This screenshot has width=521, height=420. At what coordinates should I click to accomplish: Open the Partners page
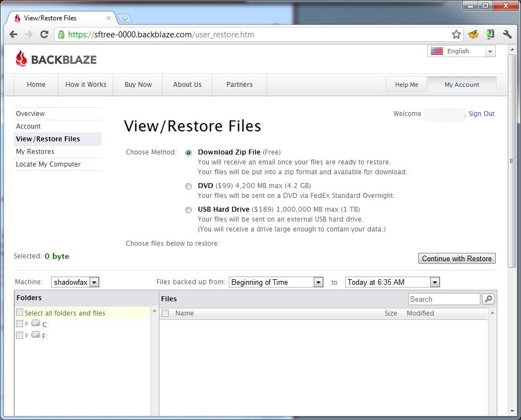click(239, 85)
